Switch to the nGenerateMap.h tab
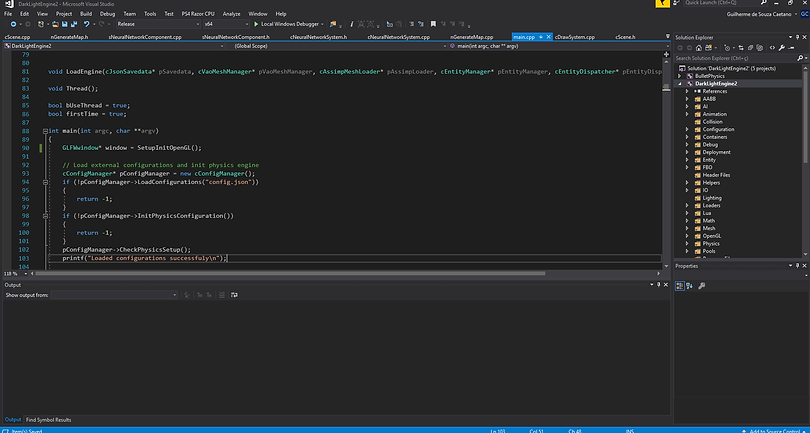 pyautogui.click(x=69, y=37)
